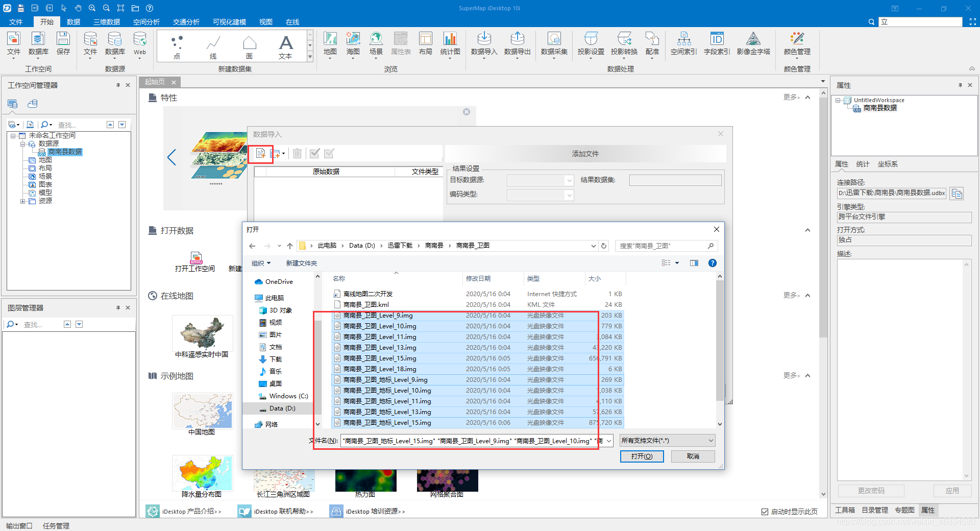Click the 统计图 icon
Viewport: 980px width, 531px height.
[x=450, y=44]
